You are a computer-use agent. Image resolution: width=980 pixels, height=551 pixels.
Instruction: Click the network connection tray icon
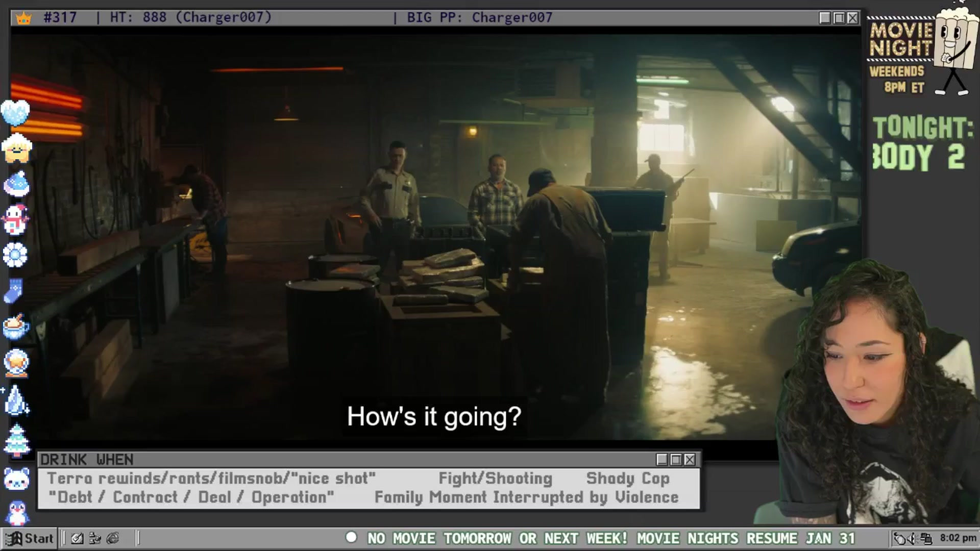coord(926,538)
